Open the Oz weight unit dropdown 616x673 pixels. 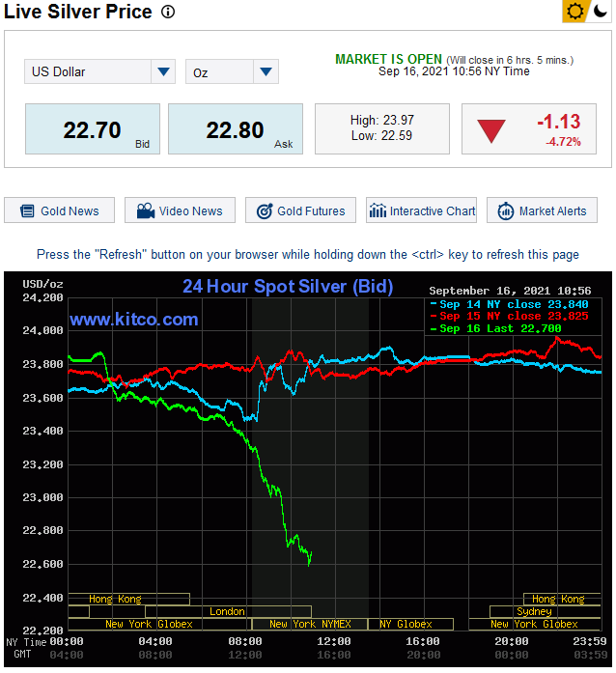(232, 71)
